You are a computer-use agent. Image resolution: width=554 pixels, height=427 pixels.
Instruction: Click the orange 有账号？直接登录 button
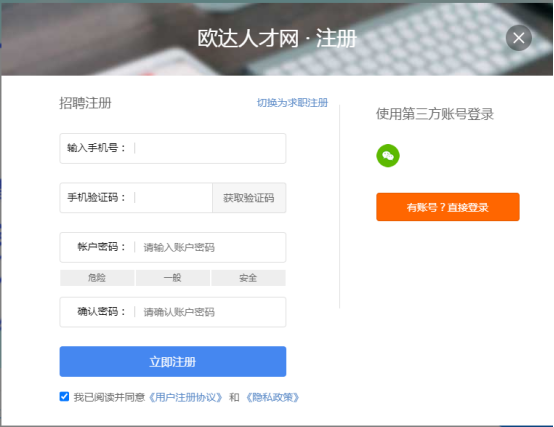(x=448, y=207)
